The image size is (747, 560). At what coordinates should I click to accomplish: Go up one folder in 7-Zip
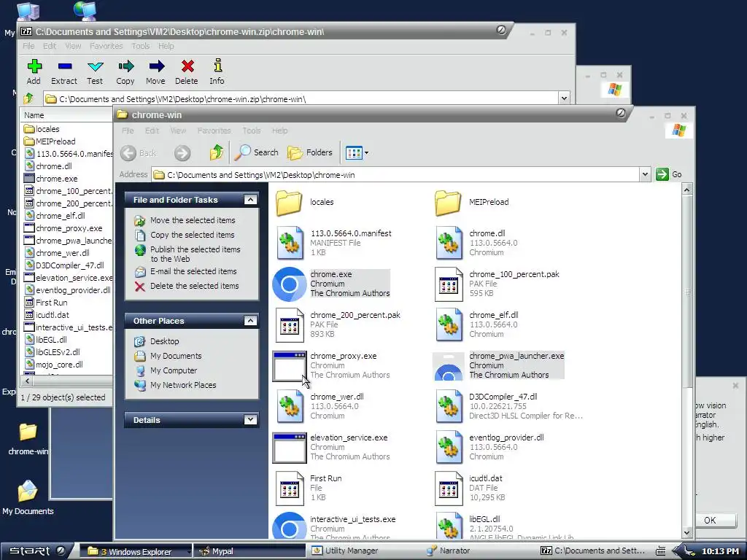(x=28, y=98)
